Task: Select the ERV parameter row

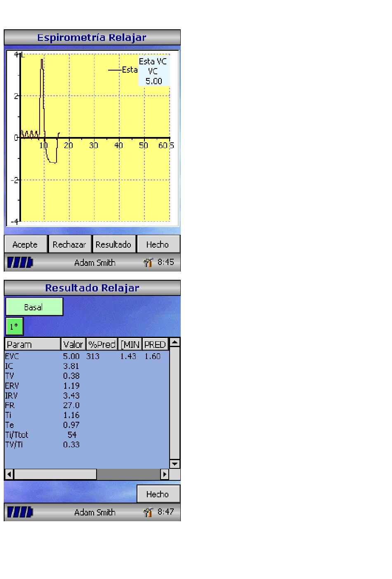Action: tap(87, 386)
